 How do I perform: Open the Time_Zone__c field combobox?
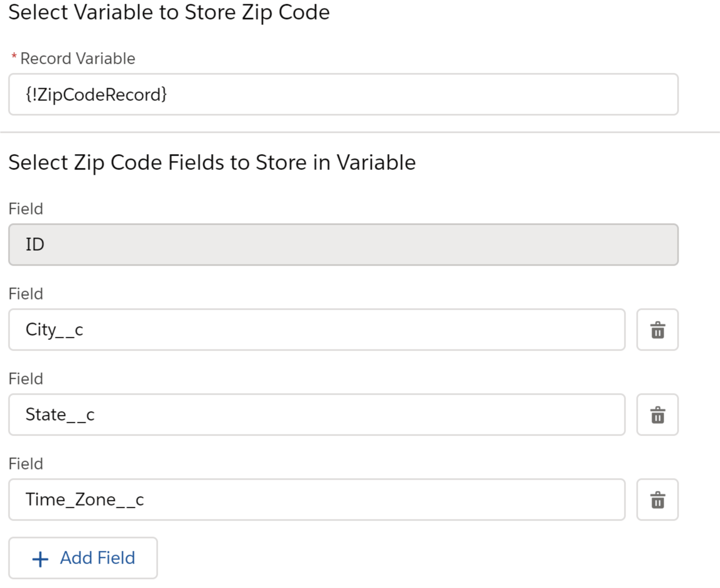click(x=317, y=500)
